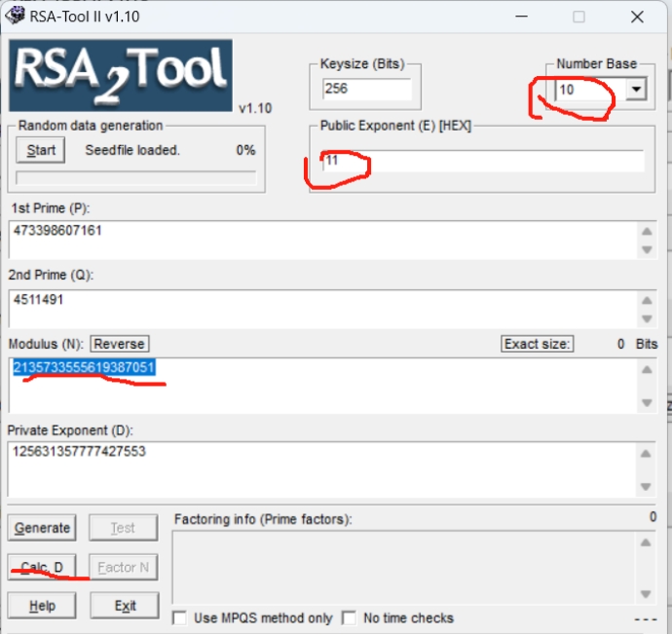672x635 pixels.
Task: Click the Exit button
Action: click(125, 606)
